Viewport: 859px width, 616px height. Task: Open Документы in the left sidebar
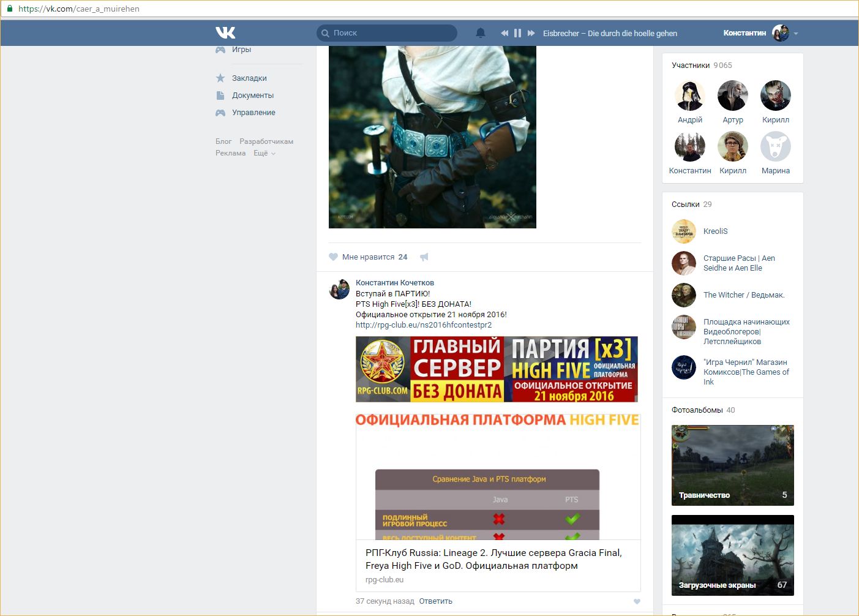(x=253, y=96)
